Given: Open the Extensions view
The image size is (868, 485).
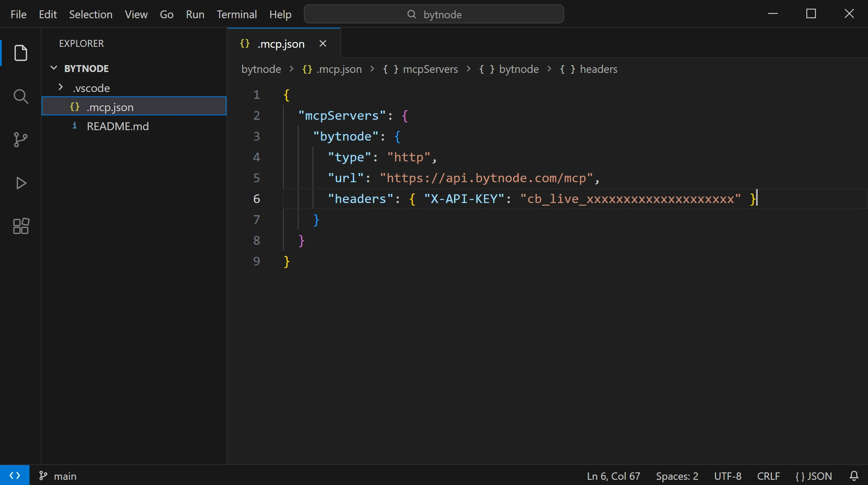Looking at the screenshot, I should (21, 226).
